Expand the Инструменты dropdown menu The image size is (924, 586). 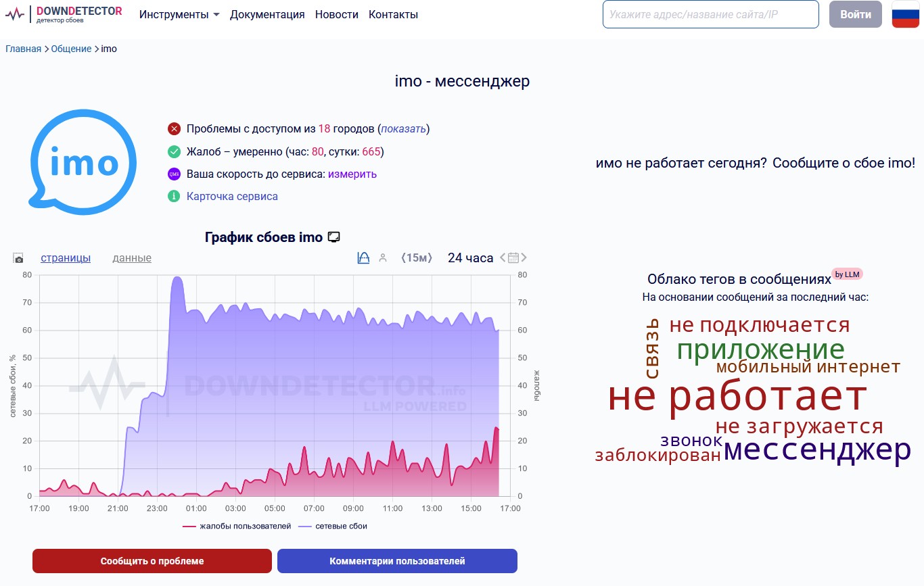tap(179, 14)
